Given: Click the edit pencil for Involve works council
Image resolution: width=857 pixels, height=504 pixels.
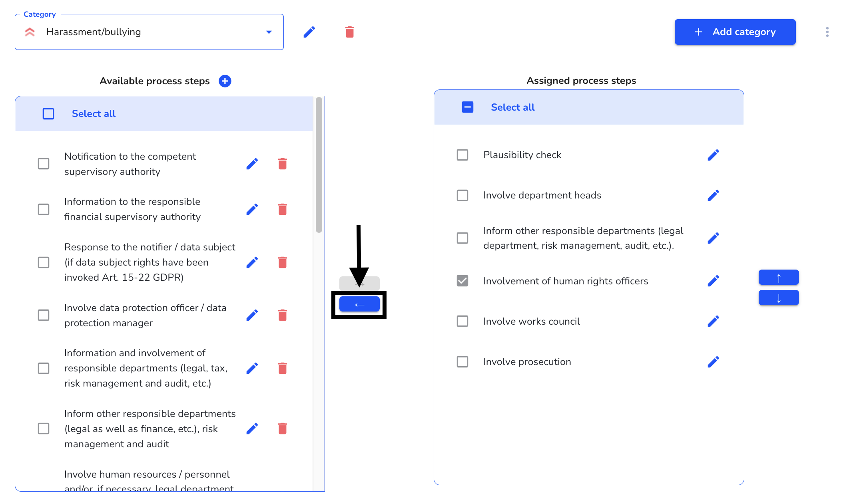Looking at the screenshot, I should pos(714,321).
